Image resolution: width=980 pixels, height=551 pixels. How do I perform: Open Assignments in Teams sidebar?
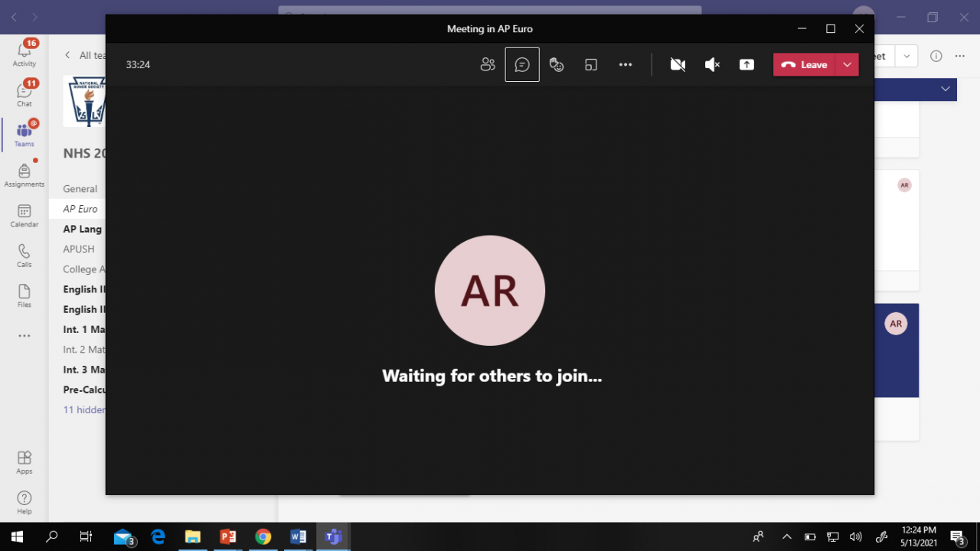click(x=24, y=175)
